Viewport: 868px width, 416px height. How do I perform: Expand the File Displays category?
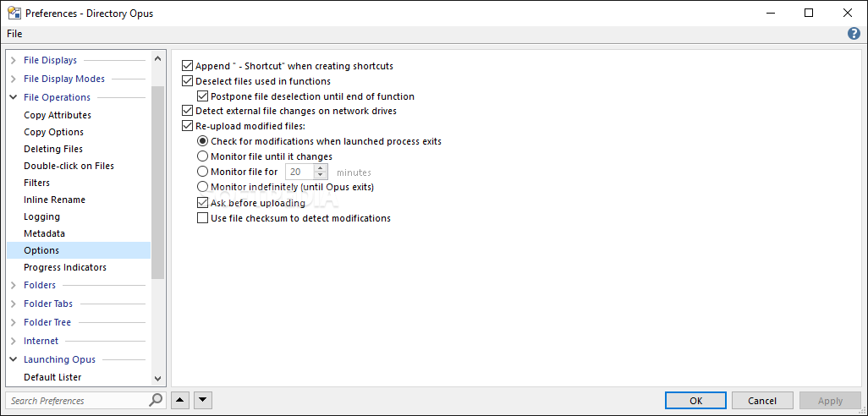(x=14, y=60)
